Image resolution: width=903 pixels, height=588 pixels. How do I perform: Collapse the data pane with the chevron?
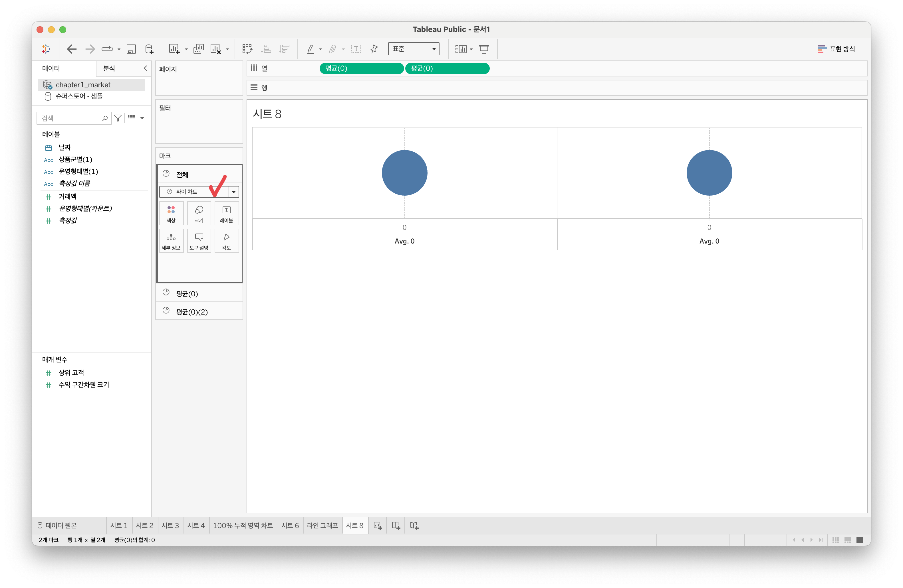(x=145, y=68)
